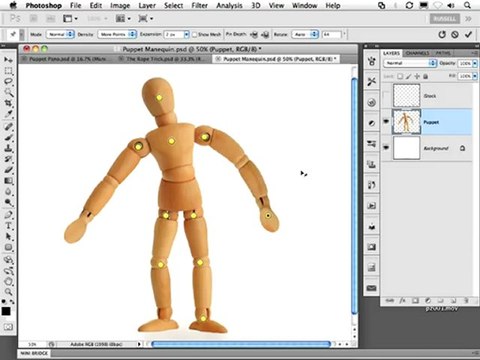Move pin forward in Pin Depth

click(254, 34)
